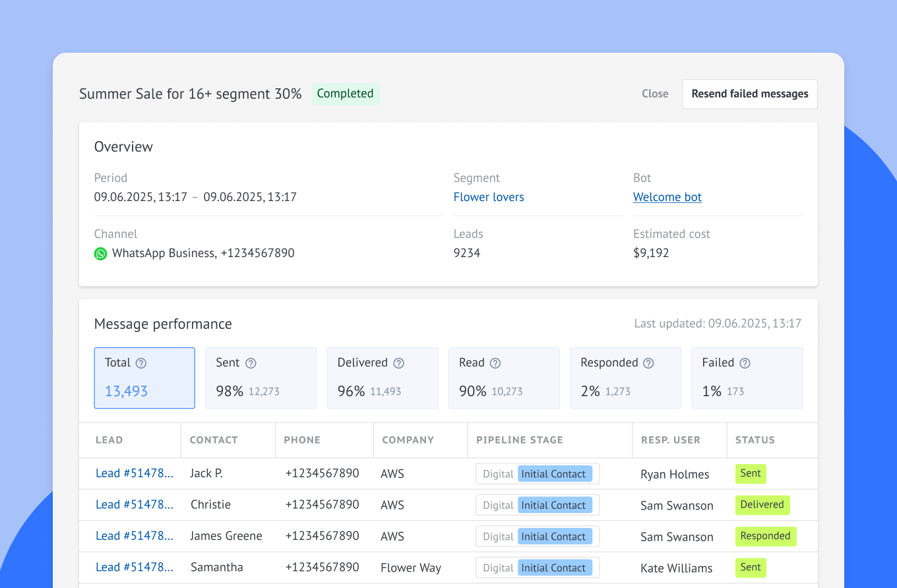The height and width of the screenshot is (588, 897).
Task: Click the info icon beside Read
Action: pos(495,363)
